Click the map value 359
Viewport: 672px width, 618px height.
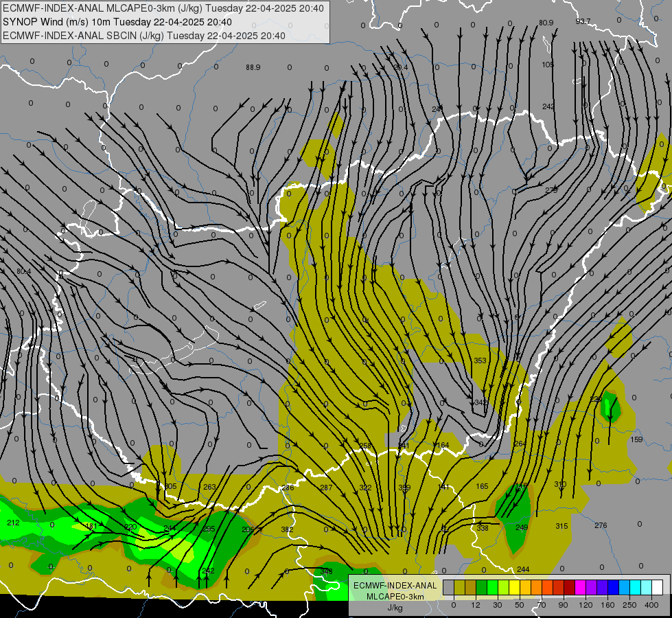pyautogui.click(x=404, y=488)
